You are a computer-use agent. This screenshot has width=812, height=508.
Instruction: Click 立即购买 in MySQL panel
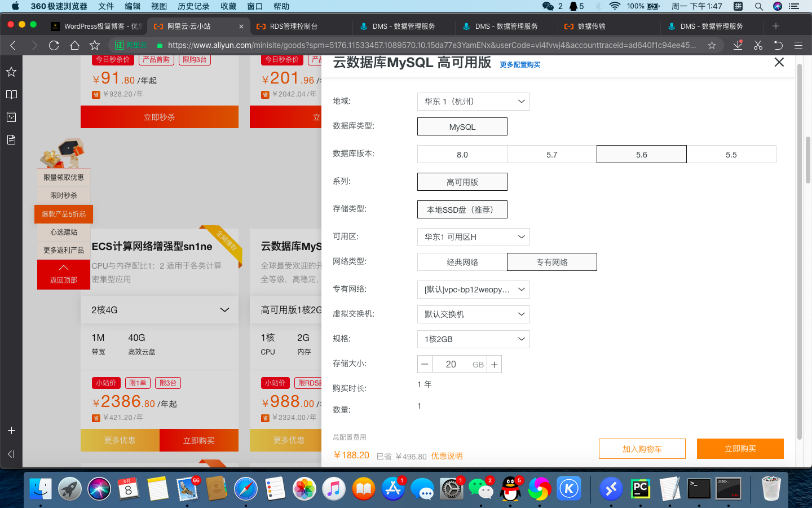(x=740, y=449)
